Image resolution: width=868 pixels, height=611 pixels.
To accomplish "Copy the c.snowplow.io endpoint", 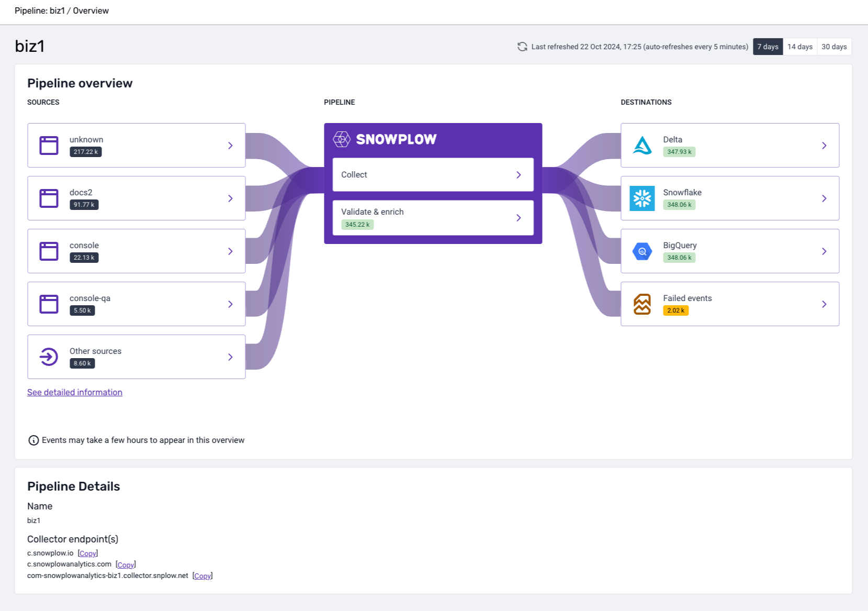I will click(88, 553).
